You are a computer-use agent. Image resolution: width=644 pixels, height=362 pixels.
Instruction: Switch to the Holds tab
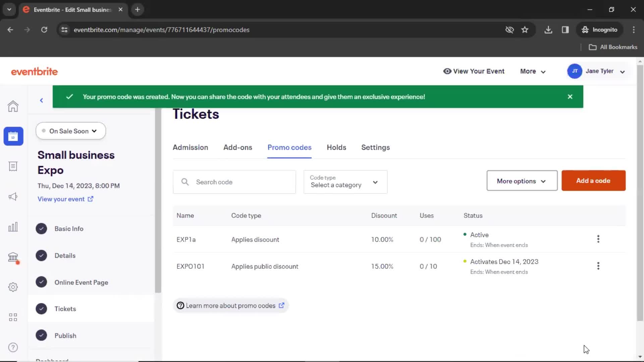pyautogui.click(x=336, y=147)
